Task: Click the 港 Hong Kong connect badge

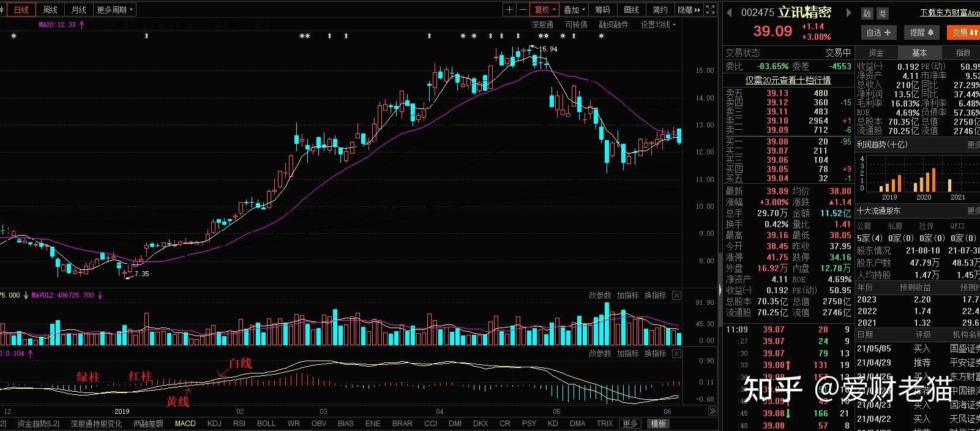Action: [882, 13]
